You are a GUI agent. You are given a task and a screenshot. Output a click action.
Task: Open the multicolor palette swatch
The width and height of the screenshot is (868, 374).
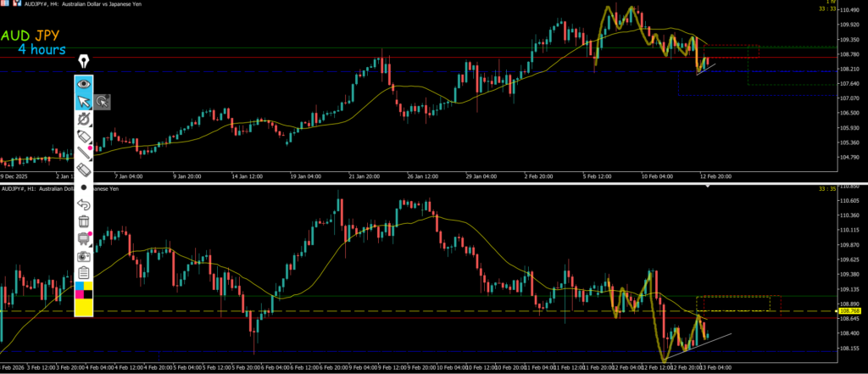[84, 289]
